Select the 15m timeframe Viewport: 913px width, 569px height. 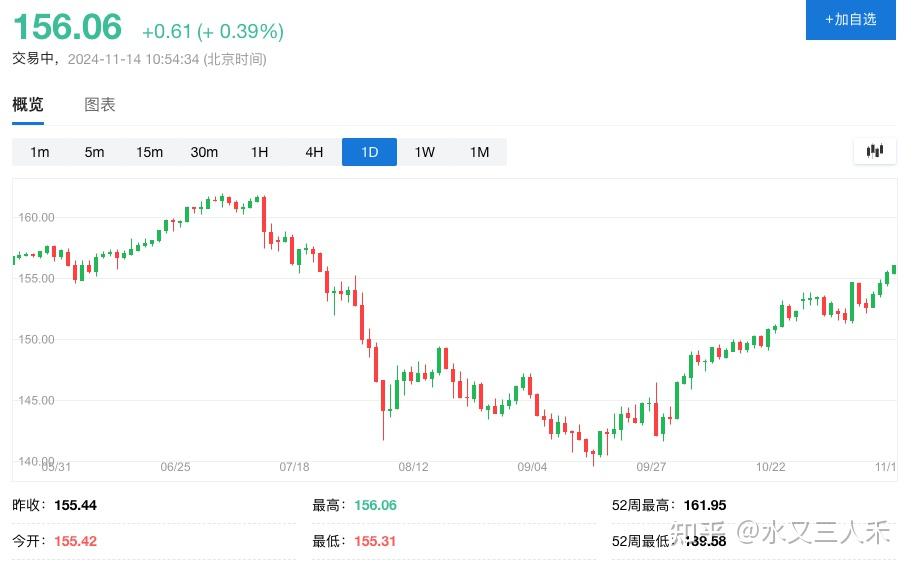(150, 152)
